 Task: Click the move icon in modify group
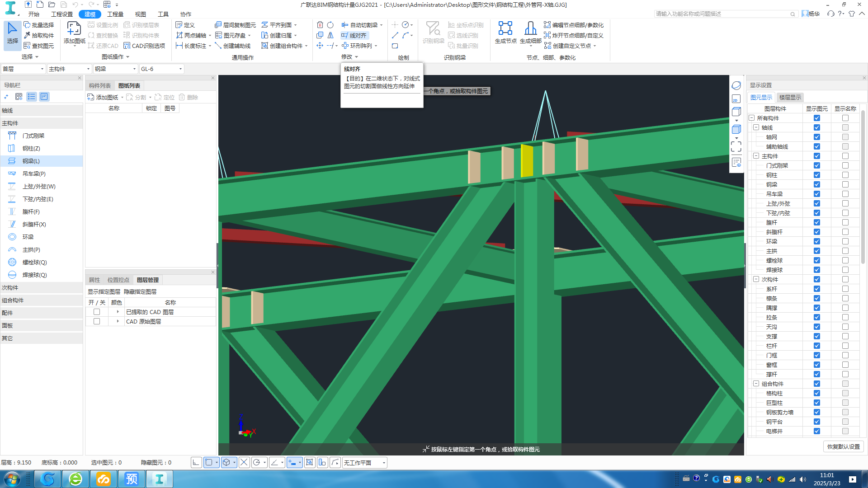(320, 46)
